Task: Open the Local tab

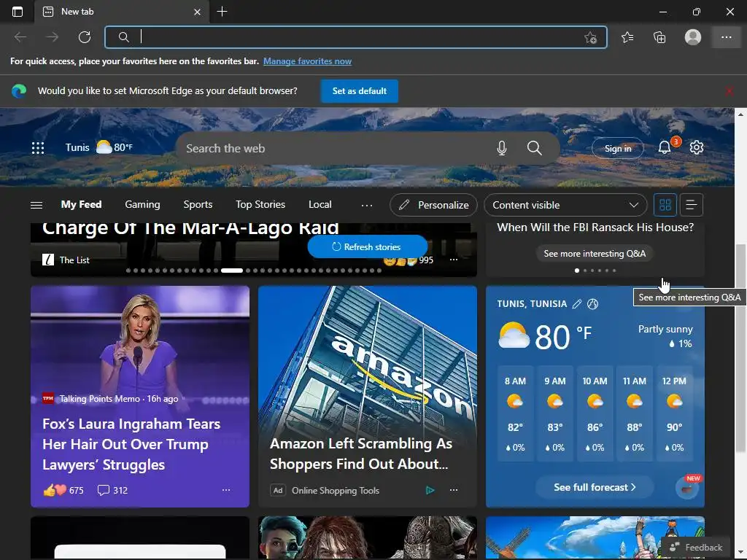Action: click(x=320, y=204)
